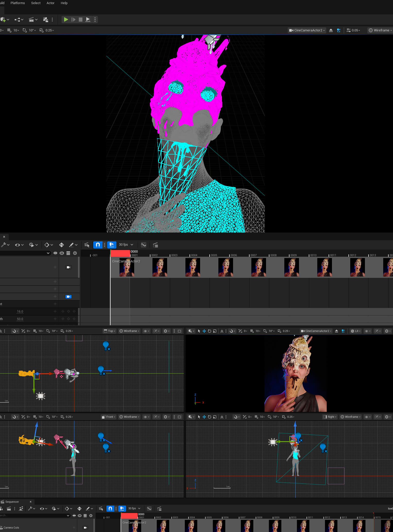This screenshot has height=532, width=393.
Task: Open the Front view orientation dropdown
Action: (108, 417)
